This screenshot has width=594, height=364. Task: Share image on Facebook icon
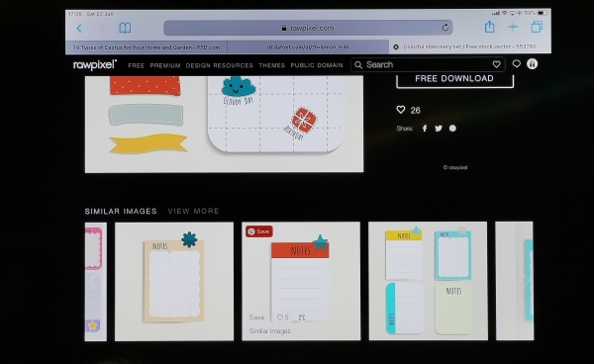pyautogui.click(x=425, y=129)
